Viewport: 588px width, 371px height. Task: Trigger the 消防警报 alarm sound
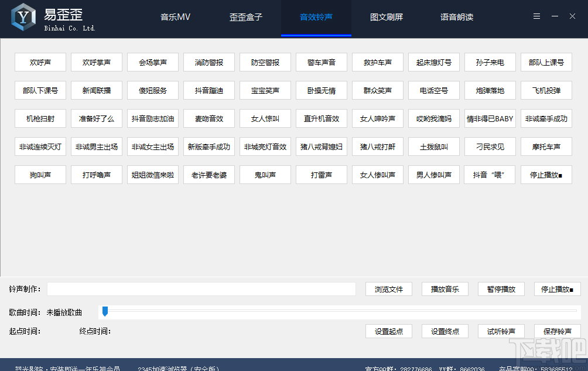(x=208, y=62)
